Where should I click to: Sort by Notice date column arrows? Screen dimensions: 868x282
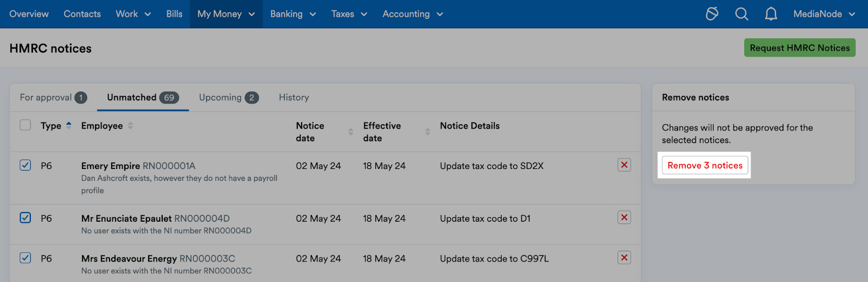(x=350, y=131)
